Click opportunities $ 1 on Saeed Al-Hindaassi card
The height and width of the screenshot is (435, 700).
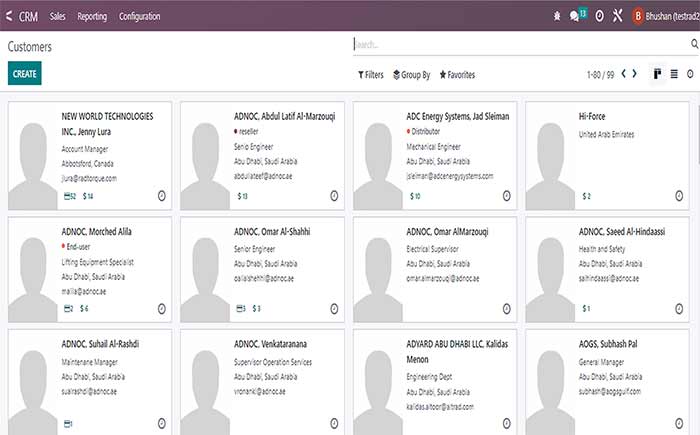pos(587,309)
